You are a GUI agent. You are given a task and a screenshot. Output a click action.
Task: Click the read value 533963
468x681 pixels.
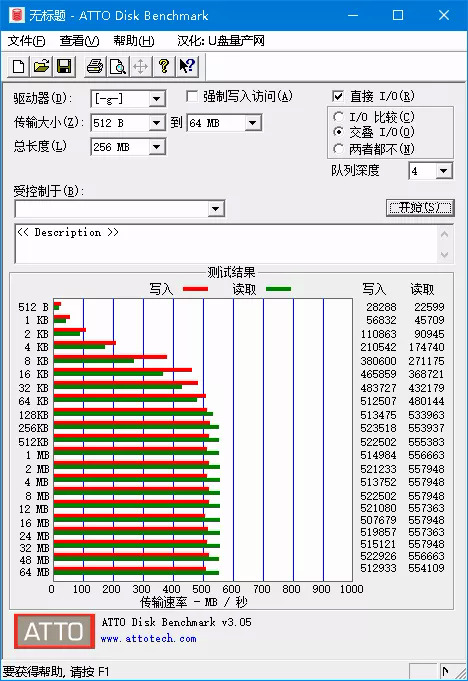coord(426,415)
